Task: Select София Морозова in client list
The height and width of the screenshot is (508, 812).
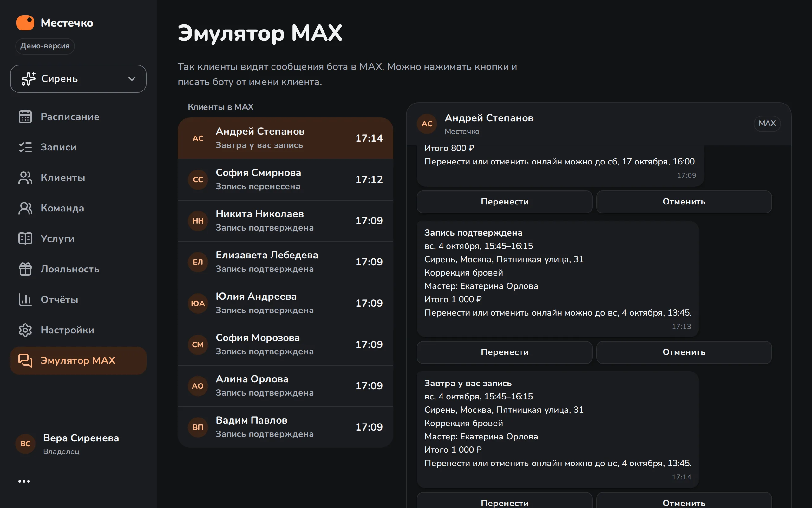Action: 285,344
